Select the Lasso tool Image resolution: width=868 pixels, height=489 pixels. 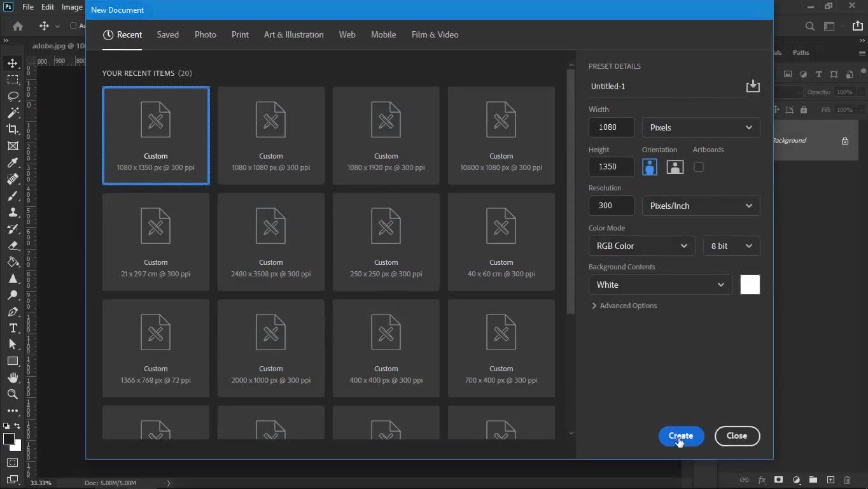click(13, 96)
